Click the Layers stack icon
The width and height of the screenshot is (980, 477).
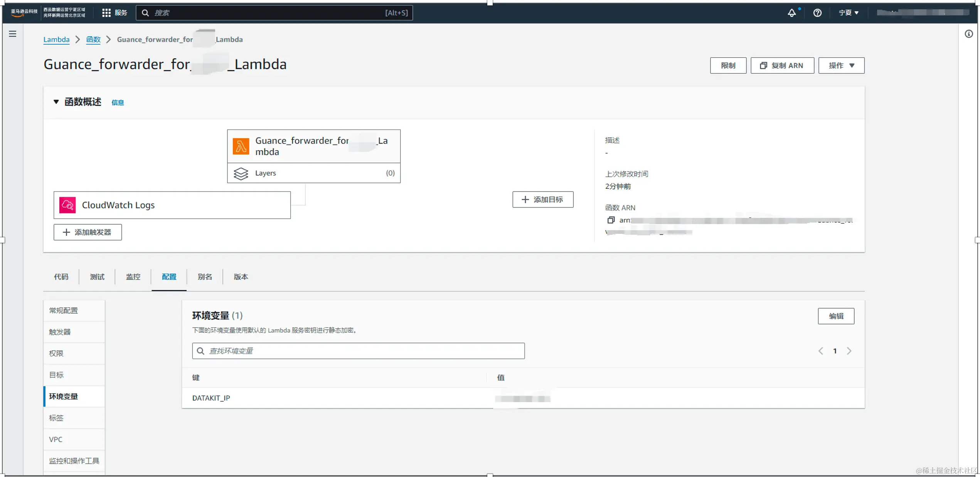click(241, 173)
